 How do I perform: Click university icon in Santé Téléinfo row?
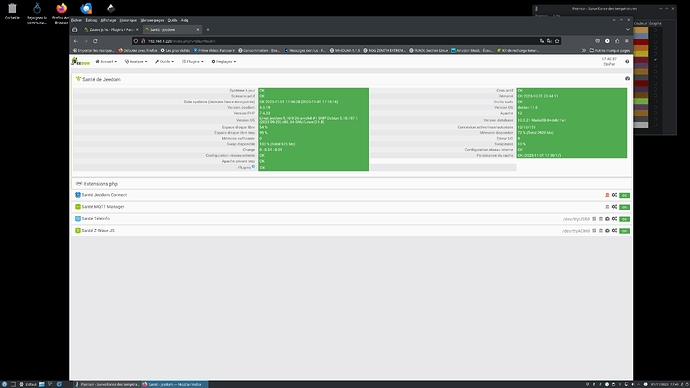click(601, 219)
